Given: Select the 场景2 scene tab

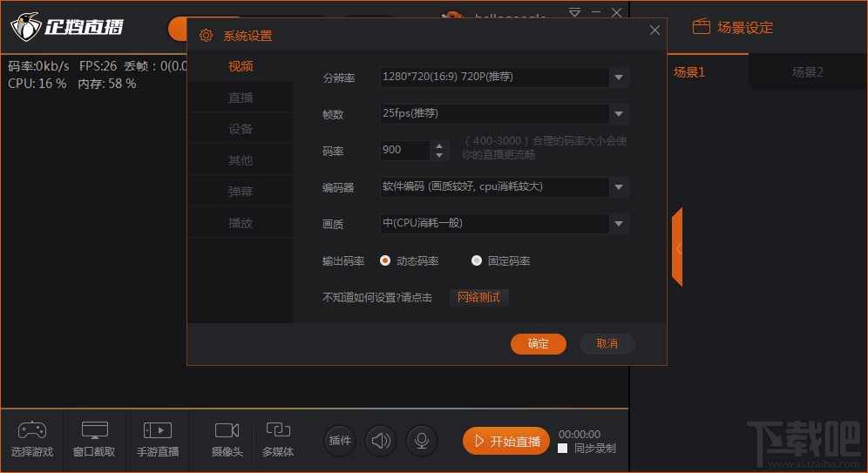Looking at the screenshot, I should point(808,72).
